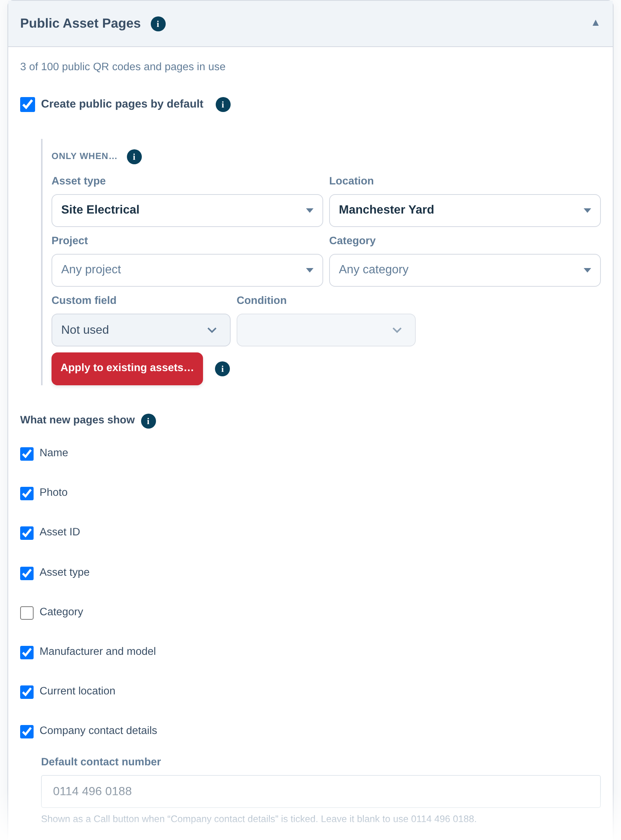Enable the Category checkbox
This screenshot has width=621, height=840.
(x=27, y=613)
